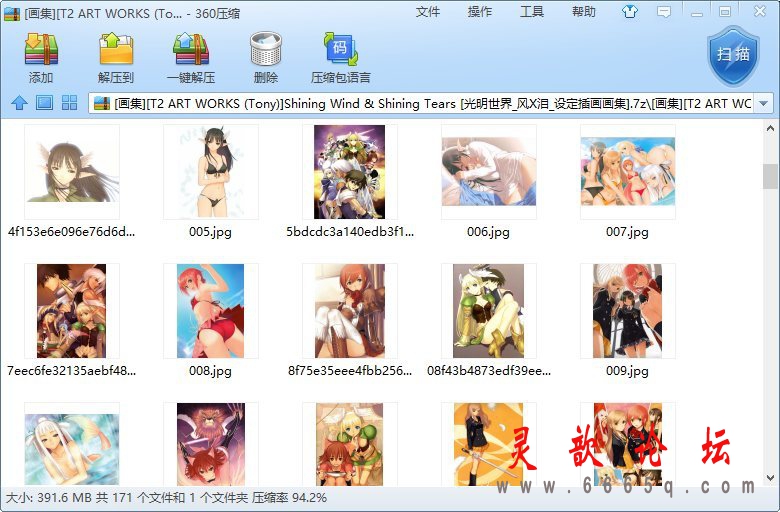Select the 005.jpg thumbnail image
Viewport: 780px width, 512px height.
[211, 172]
